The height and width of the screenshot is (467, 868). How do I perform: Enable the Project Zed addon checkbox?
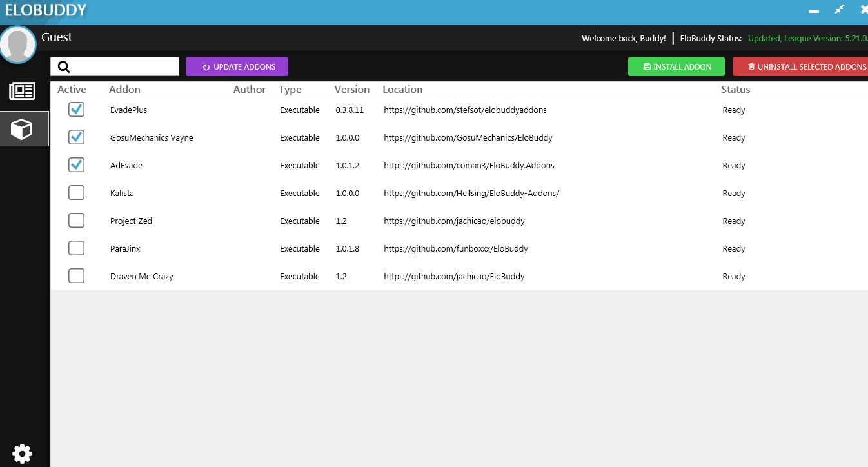pos(76,221)
